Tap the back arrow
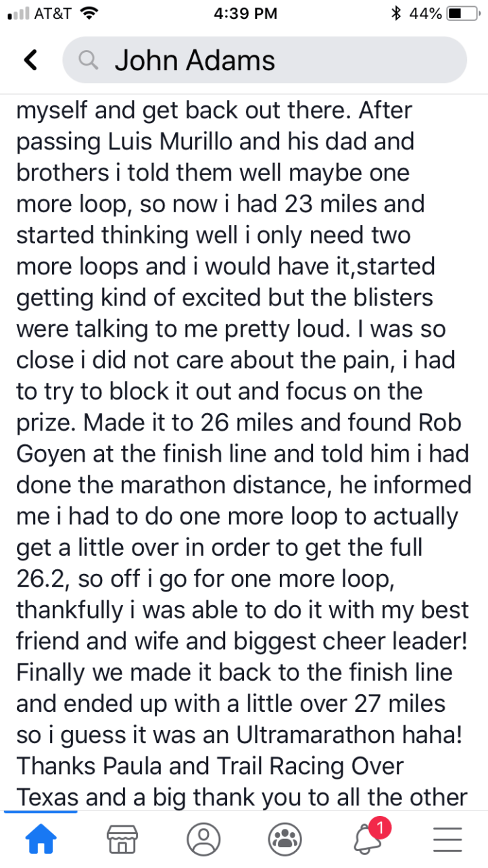 pos(30,60)
